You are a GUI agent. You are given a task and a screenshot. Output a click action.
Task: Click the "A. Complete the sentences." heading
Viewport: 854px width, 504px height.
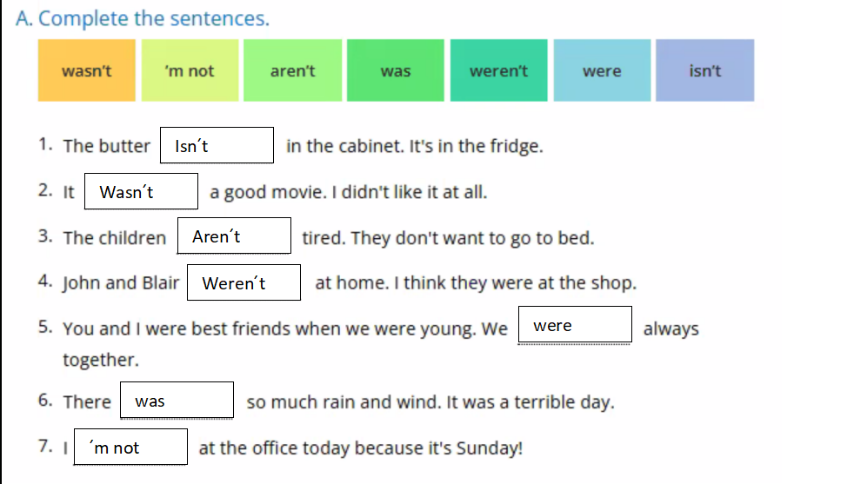[143, 18]
